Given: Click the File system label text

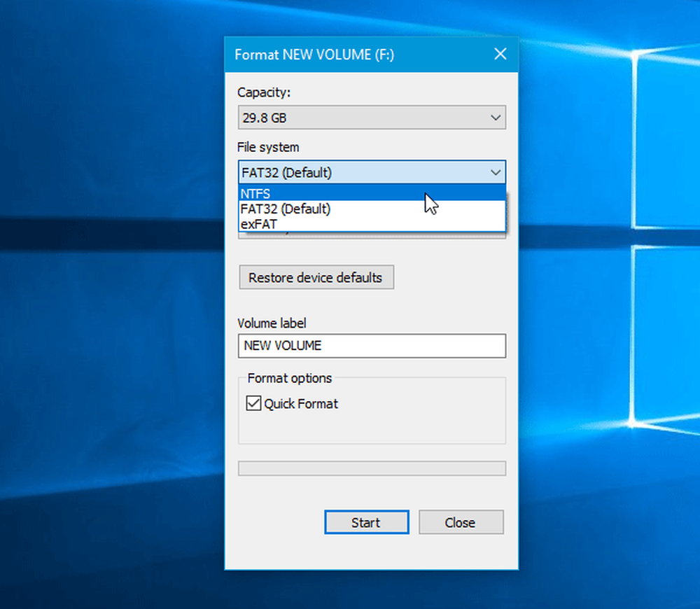Looking at the screenshot, I should [x=268, y=147].
